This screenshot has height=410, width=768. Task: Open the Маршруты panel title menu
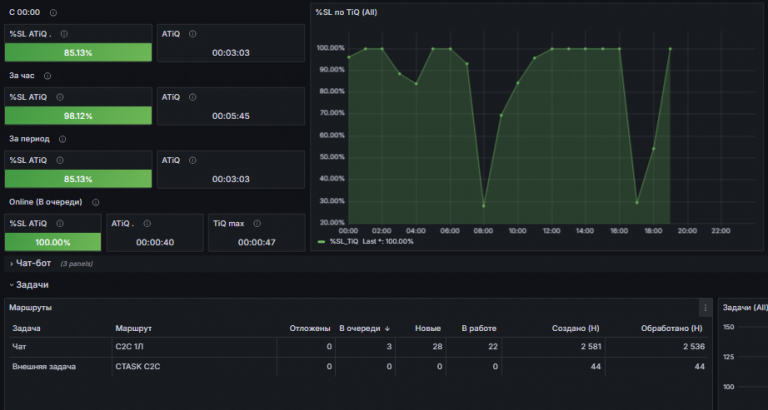tap(30, 308)
